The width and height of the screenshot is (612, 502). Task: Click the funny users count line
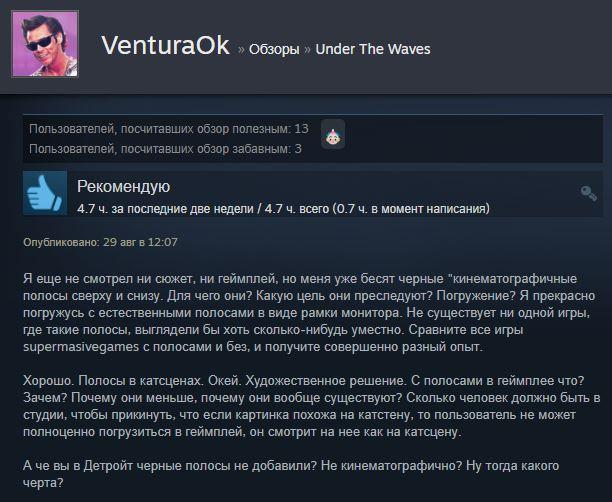[x=165, y=149]
